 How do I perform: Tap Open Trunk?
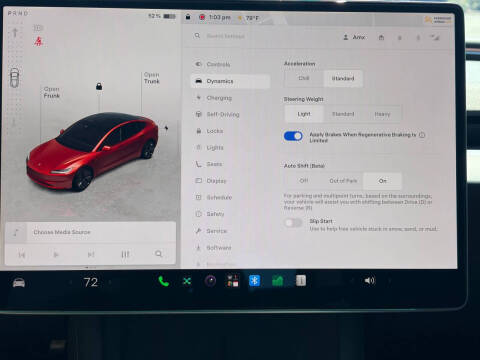coord(152,78)
